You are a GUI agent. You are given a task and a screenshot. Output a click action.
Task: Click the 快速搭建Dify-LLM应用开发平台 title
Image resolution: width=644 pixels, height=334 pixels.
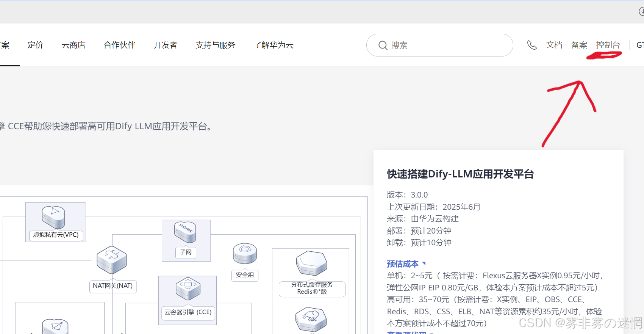461,174
